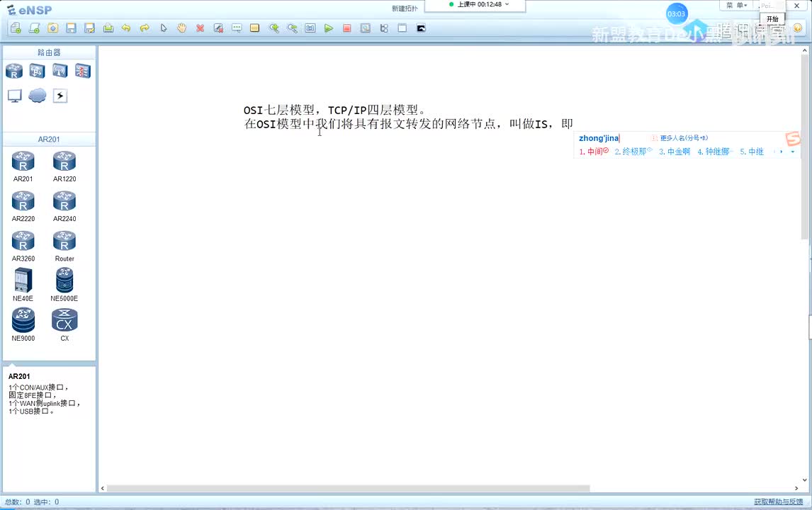Choose IME candidate 1 中间
812x510 pixels.
tap(594, 152)
